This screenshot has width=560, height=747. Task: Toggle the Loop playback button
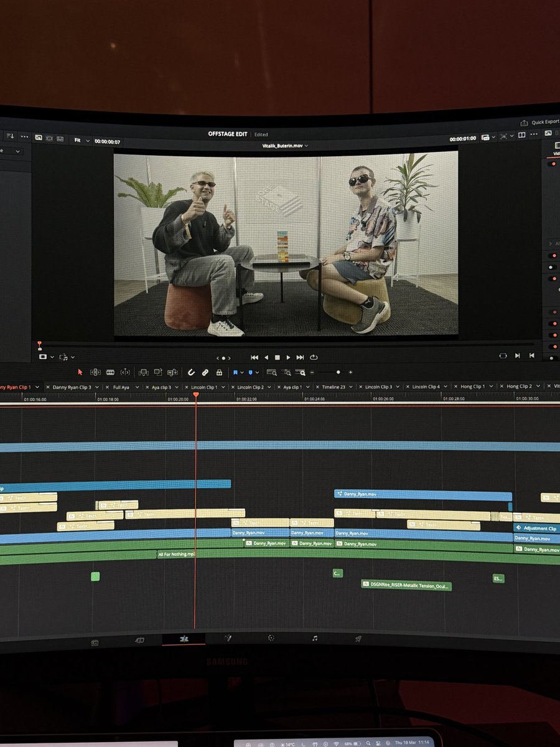pyautogui.click(x=314, y=357)
